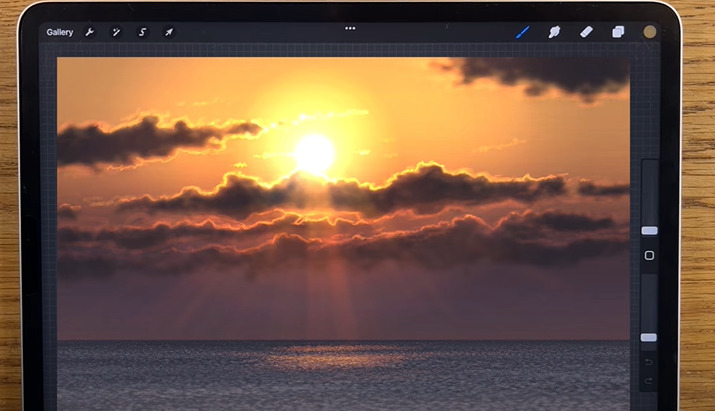Image resolution: width=715 pixels, height=411 pixels.
Task: Open the active color swatch
Action: tap(649, 32)
